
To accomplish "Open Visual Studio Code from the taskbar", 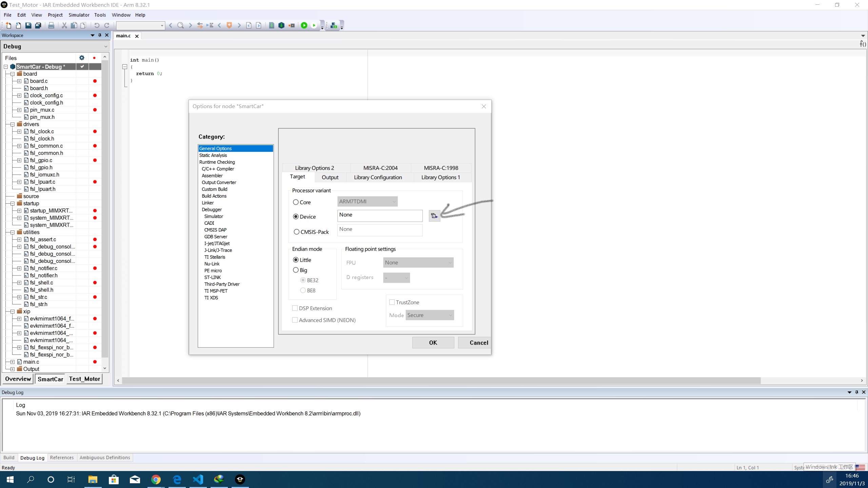I will pos(198,479).
